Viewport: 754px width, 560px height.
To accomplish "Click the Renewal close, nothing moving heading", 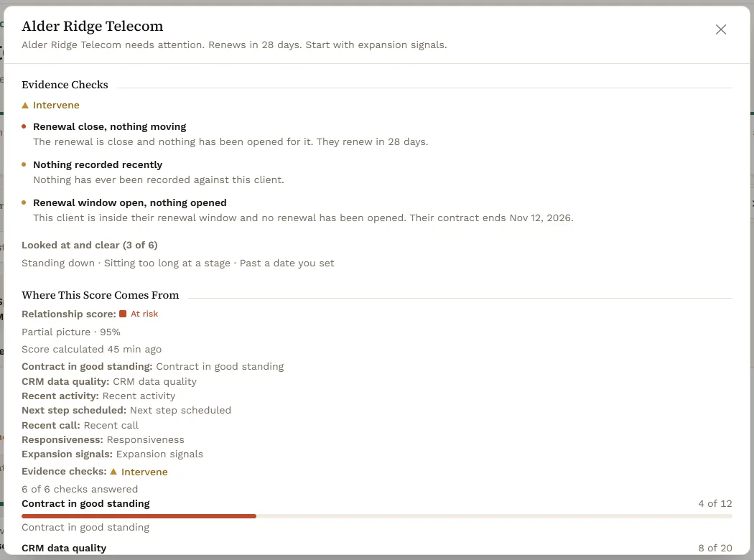I will 110,127.
